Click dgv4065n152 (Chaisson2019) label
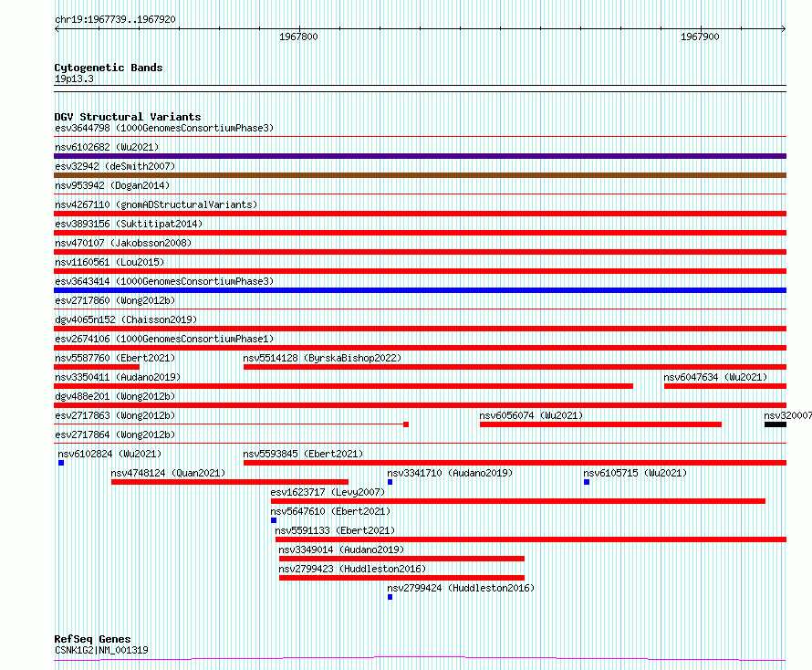The width and height of the screenshot is (812, 670). tap(126, 319)
